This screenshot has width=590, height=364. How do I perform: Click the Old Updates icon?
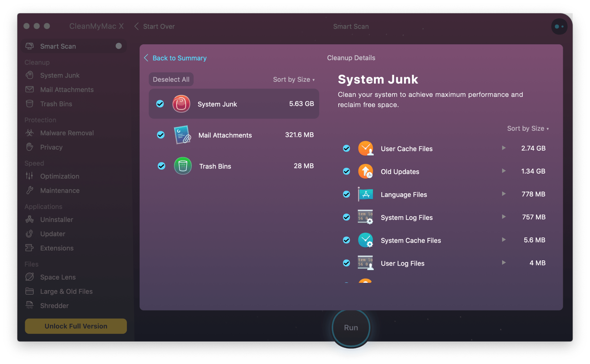click(365, 171)
